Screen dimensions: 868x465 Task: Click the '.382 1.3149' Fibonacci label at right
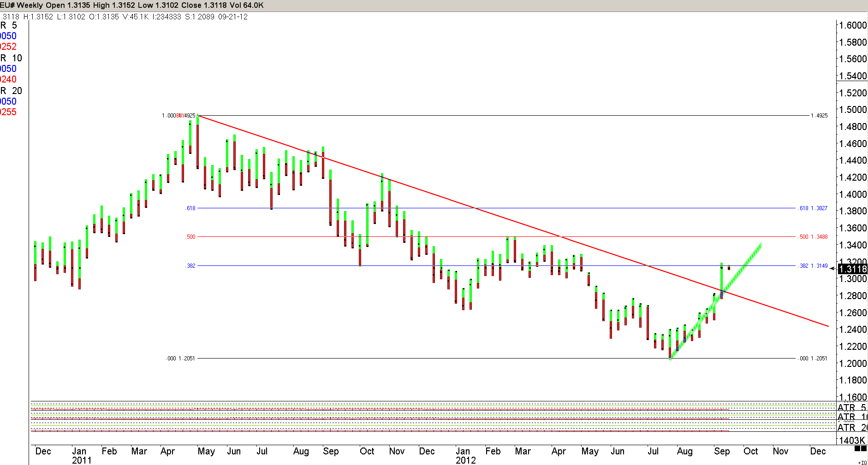[814, 266]
